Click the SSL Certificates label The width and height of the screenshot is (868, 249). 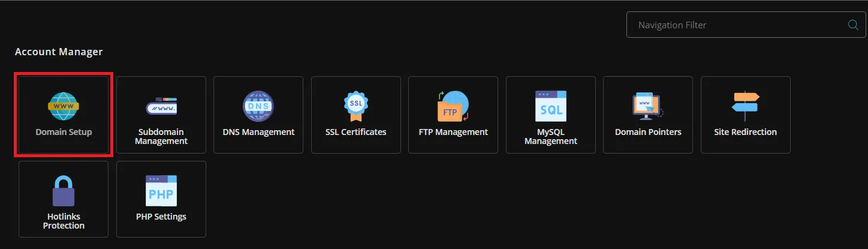pos(356,132)
